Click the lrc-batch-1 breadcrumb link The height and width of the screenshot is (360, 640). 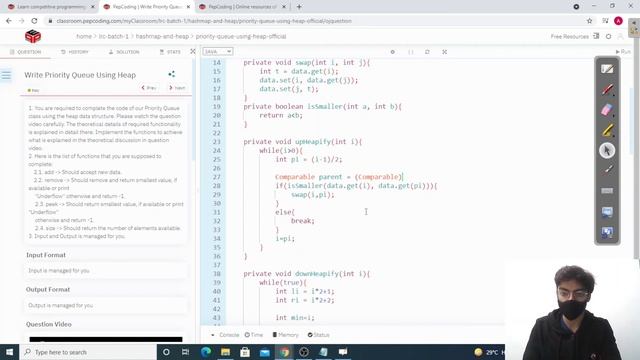(x=113, y=36)
